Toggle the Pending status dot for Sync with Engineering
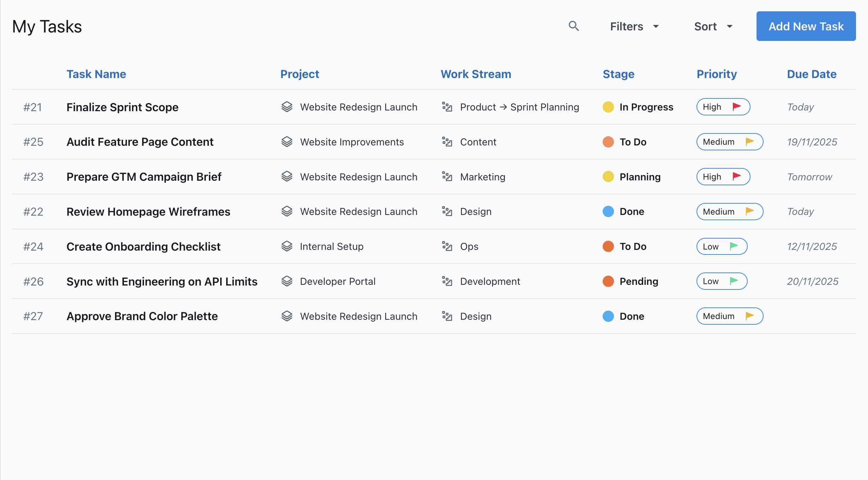868x480 pixels. [608, 281]
